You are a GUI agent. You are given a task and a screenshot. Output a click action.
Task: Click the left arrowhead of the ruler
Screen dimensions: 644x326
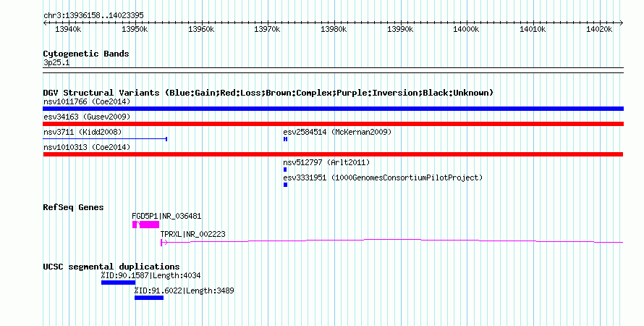point(45,23)
